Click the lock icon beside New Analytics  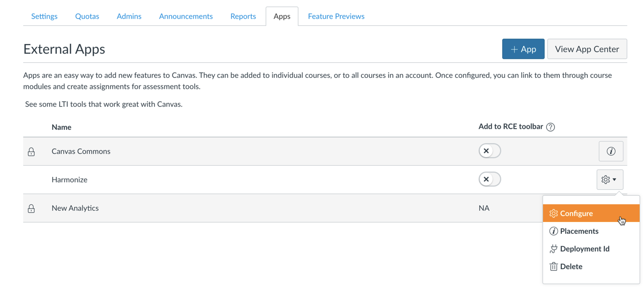point(31,209)
